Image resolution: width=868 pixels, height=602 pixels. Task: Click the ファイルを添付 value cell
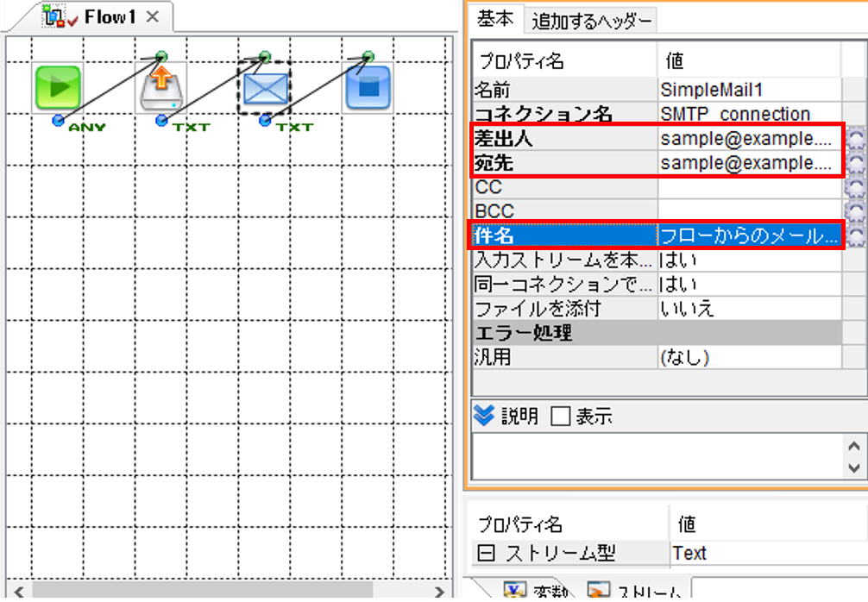tap(750, 308)
